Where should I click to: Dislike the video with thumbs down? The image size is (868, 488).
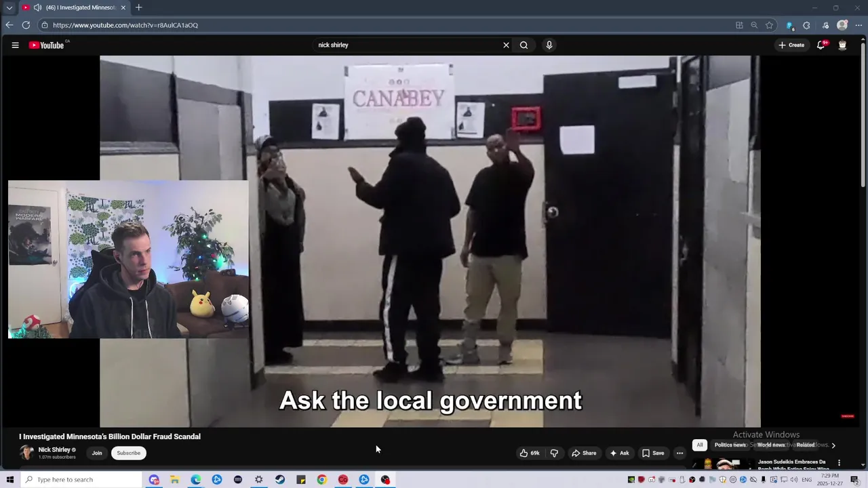pos(554,453)
